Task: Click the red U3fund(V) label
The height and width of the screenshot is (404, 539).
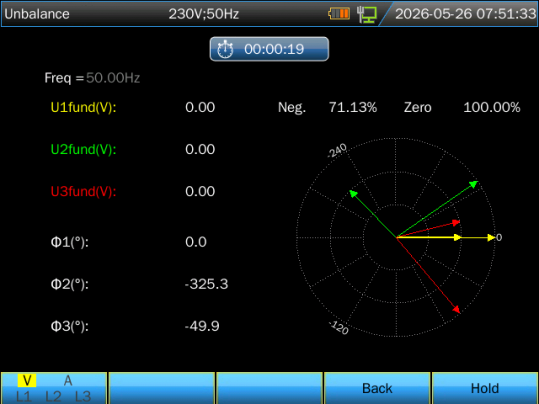Action: tap(84, 192)
